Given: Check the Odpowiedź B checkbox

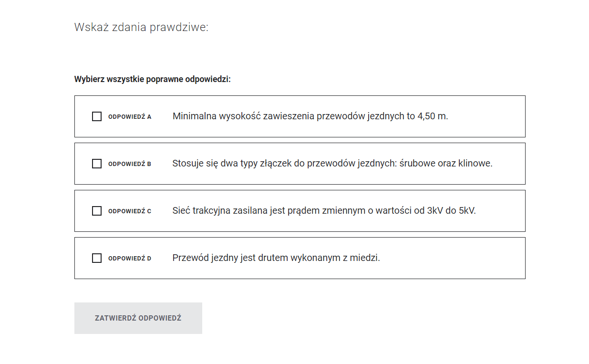Looking at the screenshot, I should coord(97,163).
